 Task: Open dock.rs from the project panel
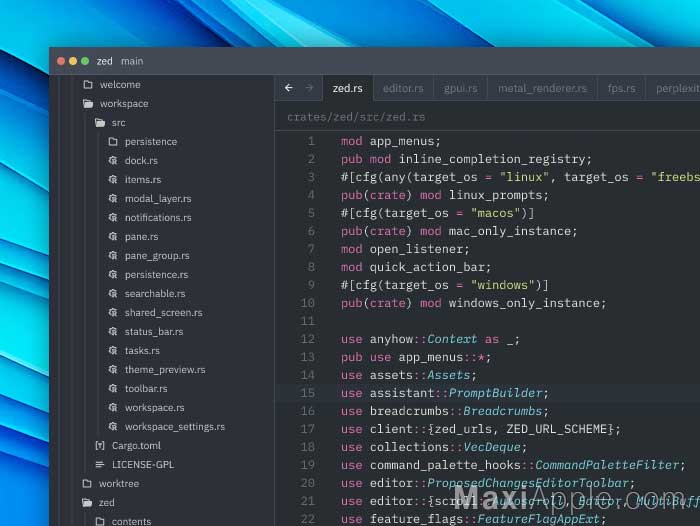[x=141, y=160]
